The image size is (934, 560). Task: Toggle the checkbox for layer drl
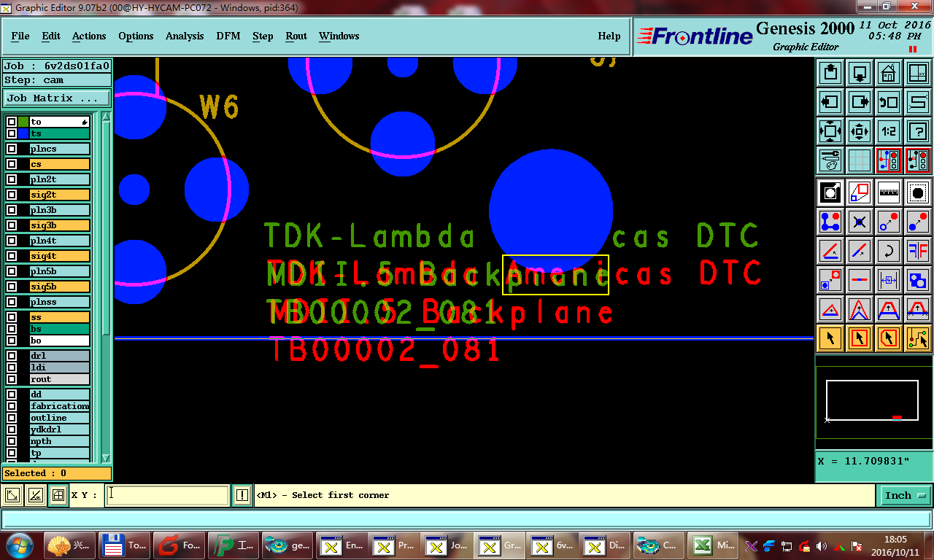(12, 356)
